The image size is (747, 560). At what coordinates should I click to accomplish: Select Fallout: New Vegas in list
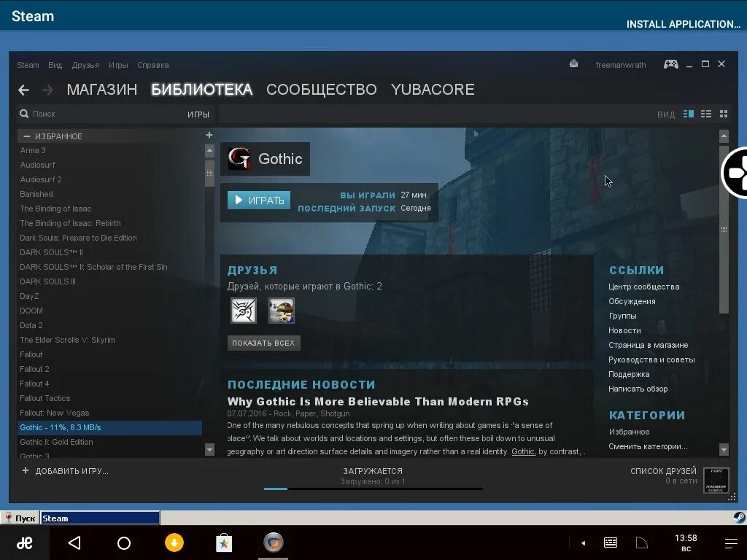[54, 413]
